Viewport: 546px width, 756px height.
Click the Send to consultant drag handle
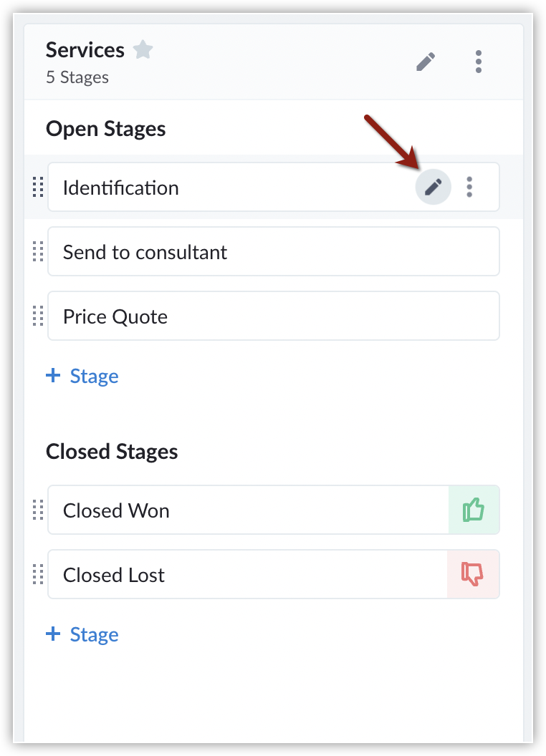point(38,252)
